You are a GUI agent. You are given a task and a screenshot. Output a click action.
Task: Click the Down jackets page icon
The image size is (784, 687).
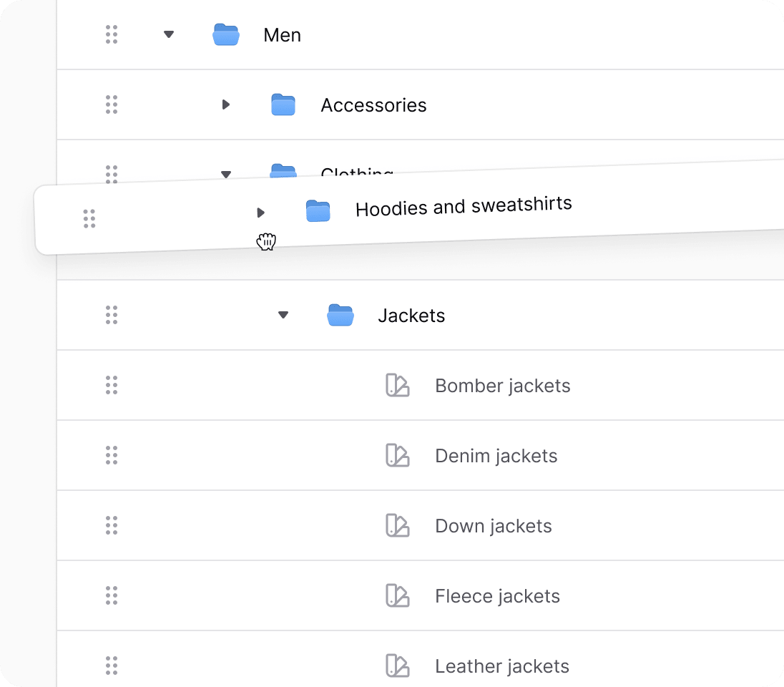398,525
